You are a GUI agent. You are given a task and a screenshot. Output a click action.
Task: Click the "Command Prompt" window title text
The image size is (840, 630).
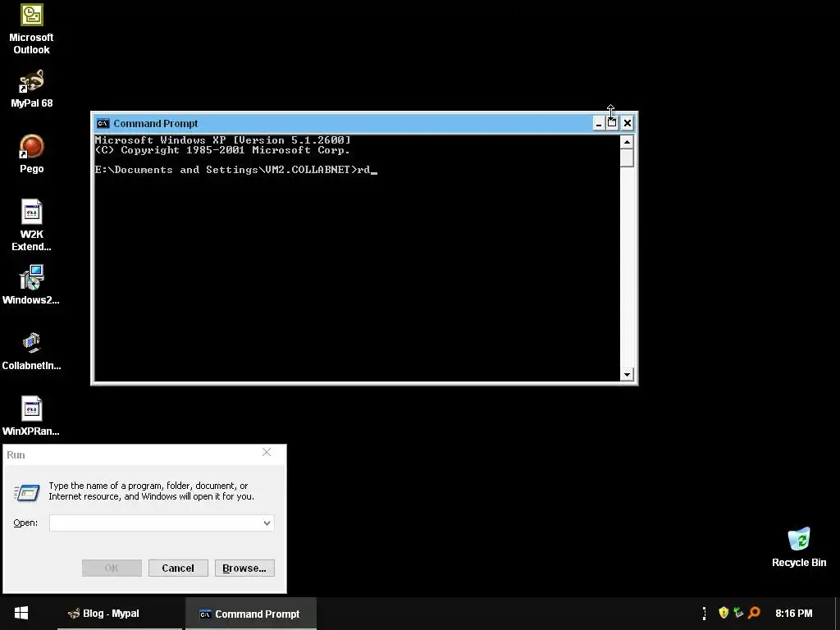pyautogui.click(x=155, y=124)
